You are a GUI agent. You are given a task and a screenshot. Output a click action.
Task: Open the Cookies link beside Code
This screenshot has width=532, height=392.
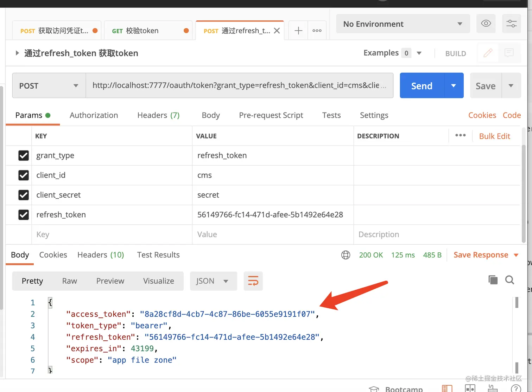coord(482,115)
